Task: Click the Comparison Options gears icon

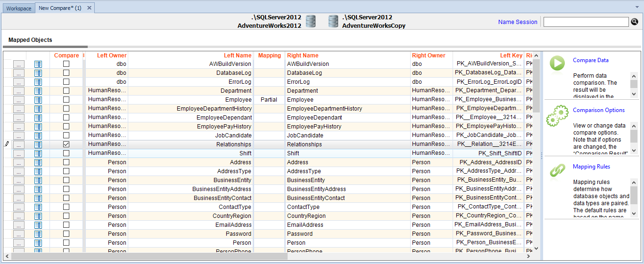Action: point(557,116)
